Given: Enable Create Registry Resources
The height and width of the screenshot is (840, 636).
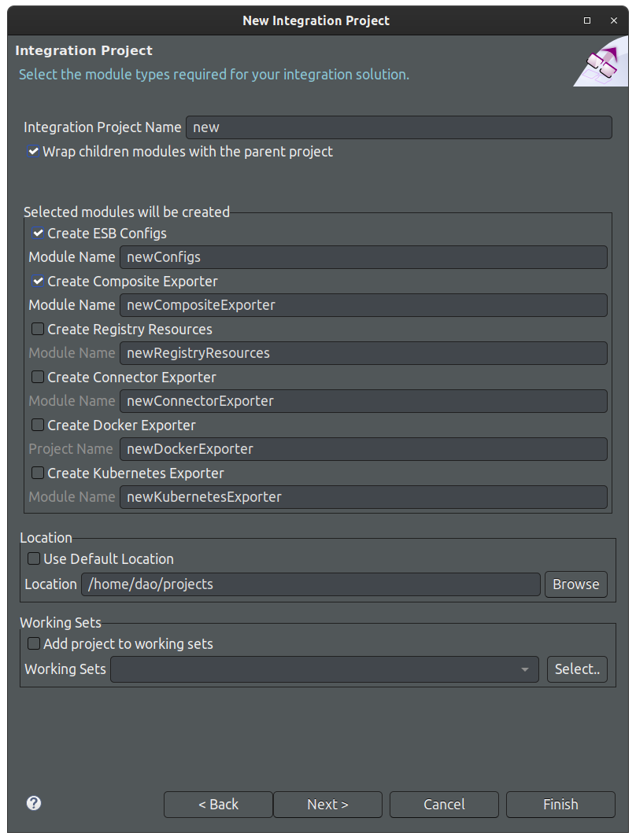Looking at the screenshot, I should point(38,329).
